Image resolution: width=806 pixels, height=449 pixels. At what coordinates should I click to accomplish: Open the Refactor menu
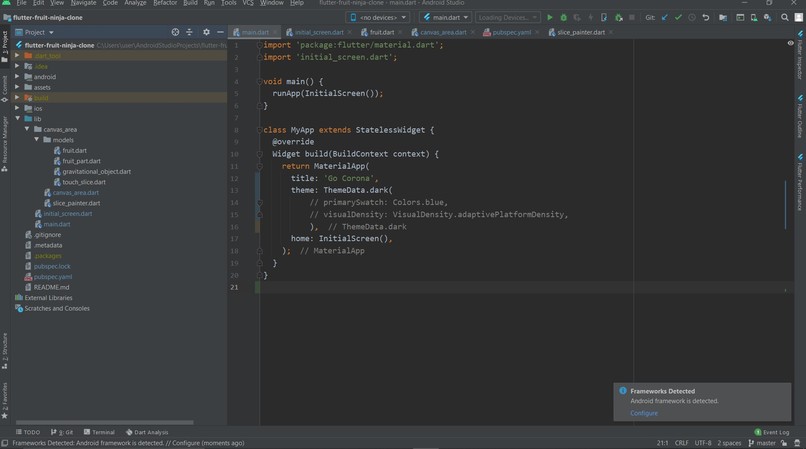tap(165, 3)
